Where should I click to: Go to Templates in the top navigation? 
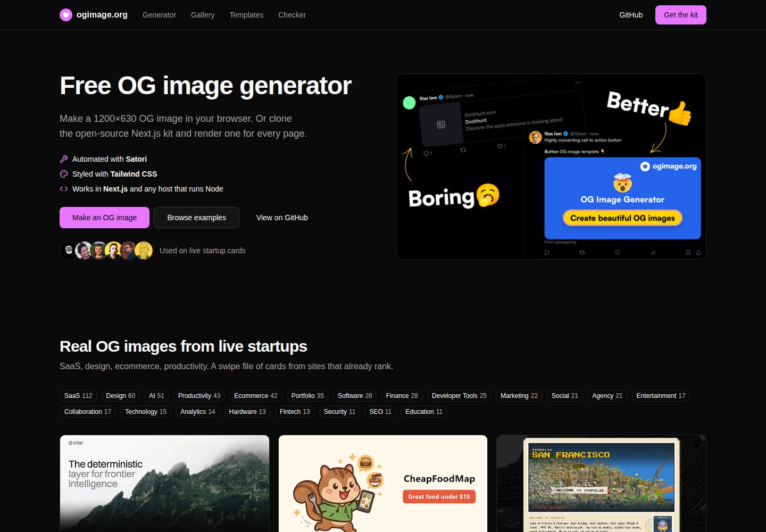[246, 15]
